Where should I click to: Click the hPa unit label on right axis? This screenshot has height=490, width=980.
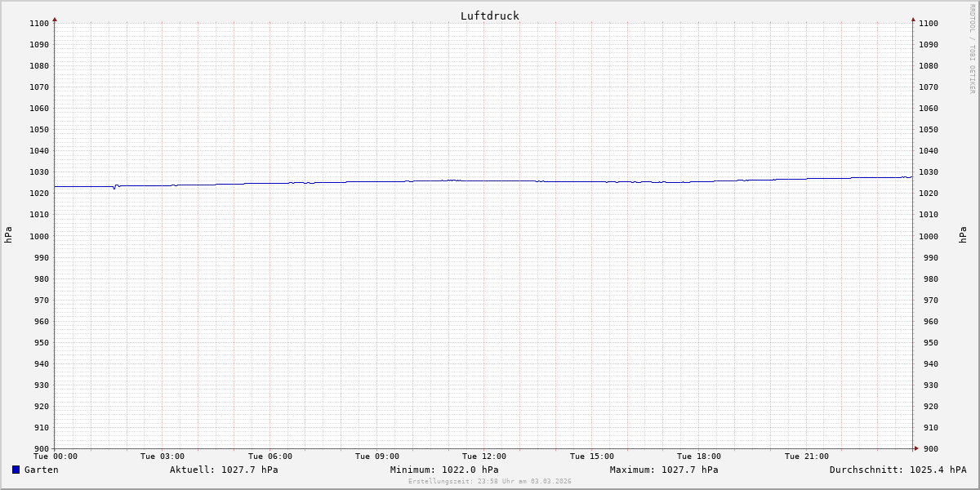coord(963,235)
